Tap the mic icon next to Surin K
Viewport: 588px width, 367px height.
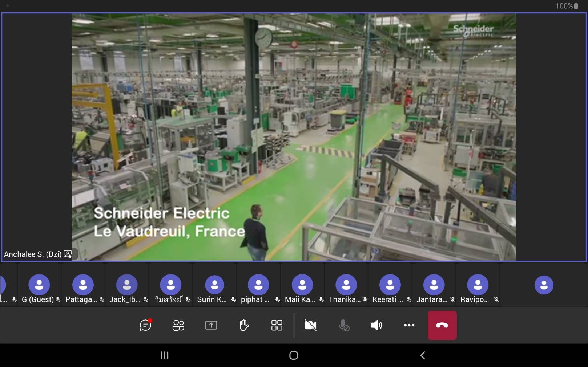click(x=234, y=299)
